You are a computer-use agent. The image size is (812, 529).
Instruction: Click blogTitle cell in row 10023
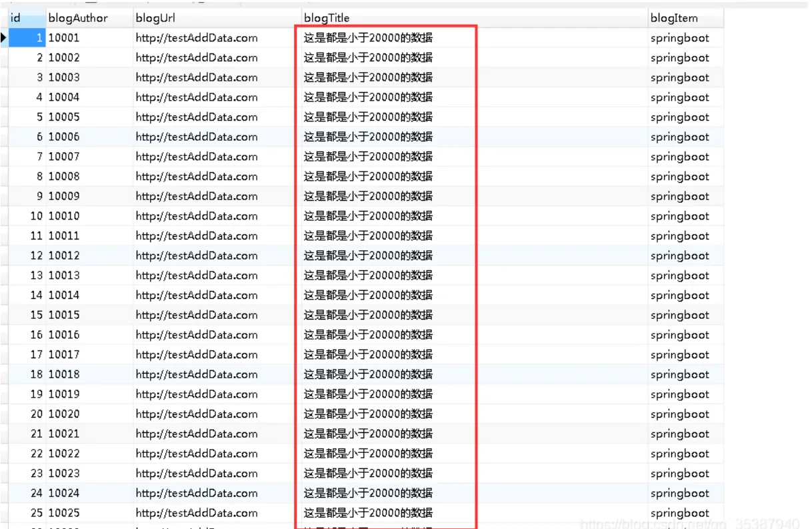[474, 474]
